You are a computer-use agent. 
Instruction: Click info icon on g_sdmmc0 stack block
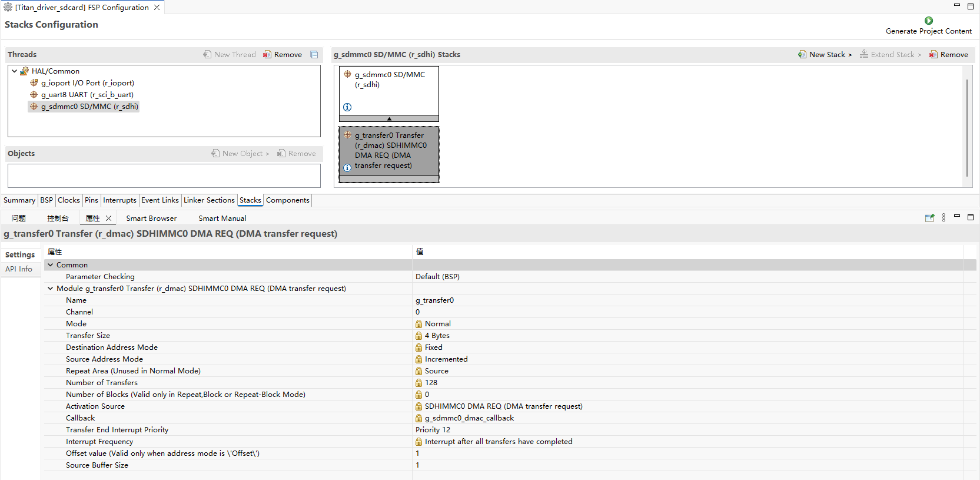coord(347,107)
